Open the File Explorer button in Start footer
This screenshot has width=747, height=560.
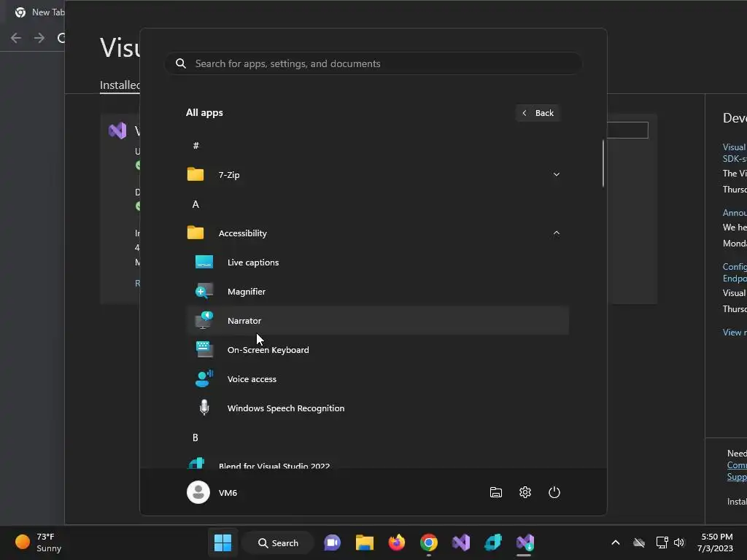click(496, 492)
